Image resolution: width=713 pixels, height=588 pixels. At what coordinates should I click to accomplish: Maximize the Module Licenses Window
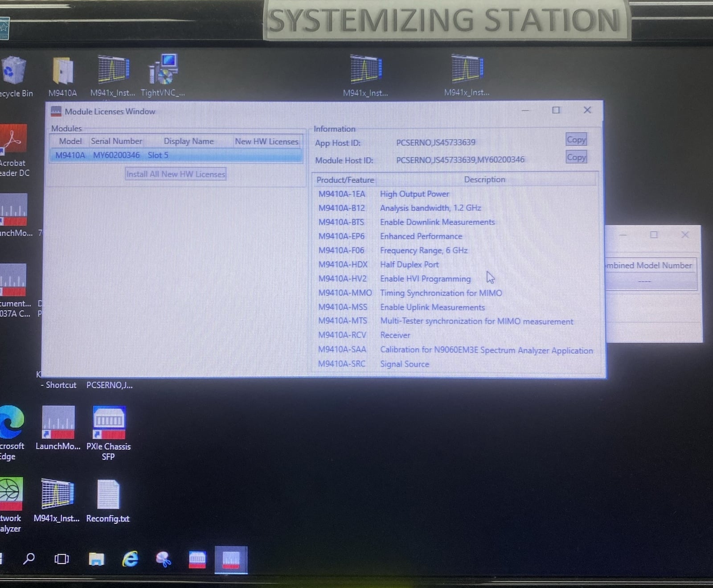[x=556, y=110]
